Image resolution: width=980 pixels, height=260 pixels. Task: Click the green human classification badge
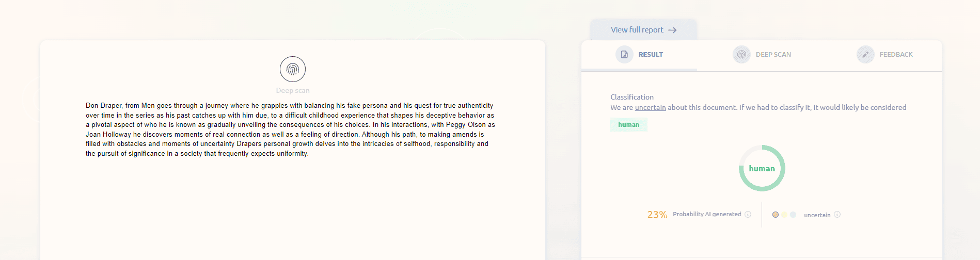click(x=629, y=125)
